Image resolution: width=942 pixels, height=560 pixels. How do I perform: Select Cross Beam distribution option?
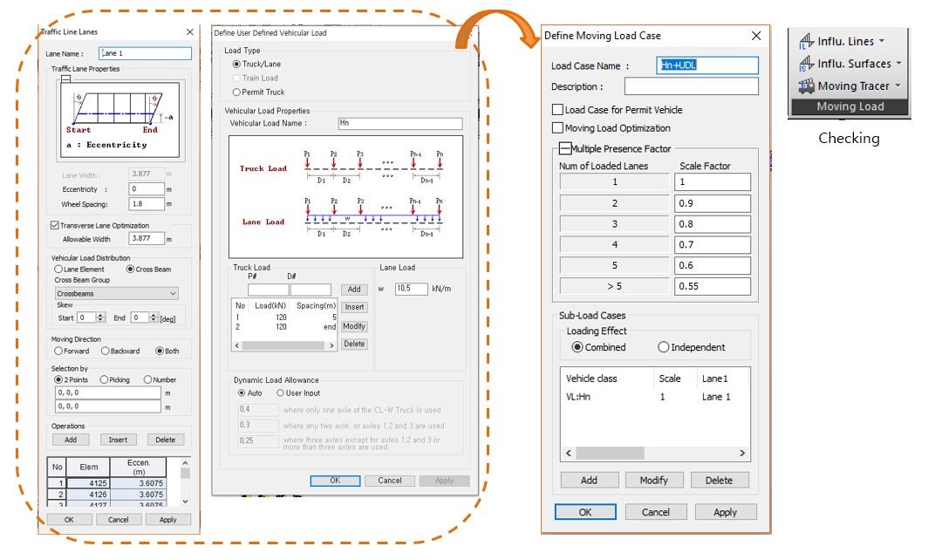[x=130, y=270]
